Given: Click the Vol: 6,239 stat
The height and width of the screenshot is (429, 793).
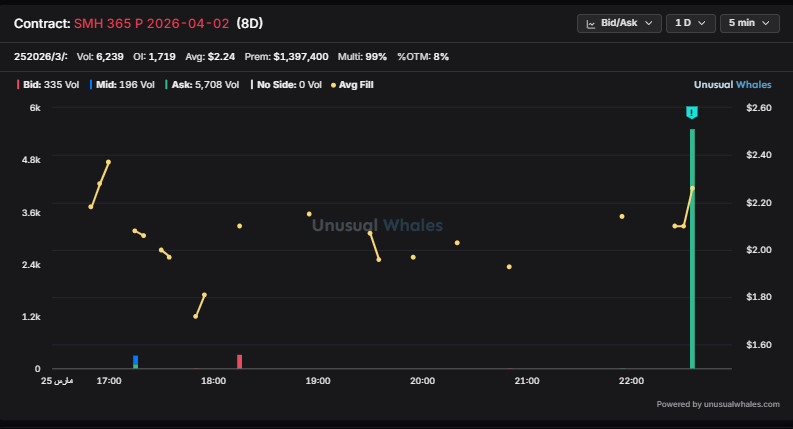Looking at the screenshot, I should [x=100, y=57].
